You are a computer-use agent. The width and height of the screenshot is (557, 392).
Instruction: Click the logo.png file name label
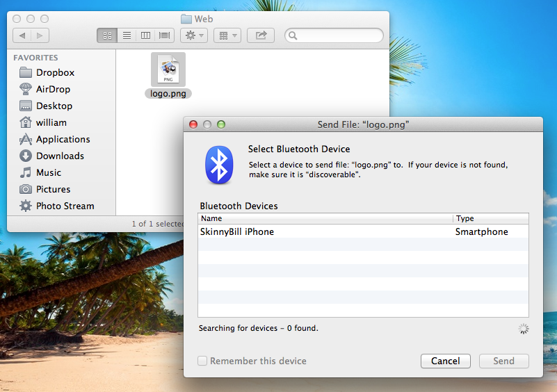coord(168,94)
